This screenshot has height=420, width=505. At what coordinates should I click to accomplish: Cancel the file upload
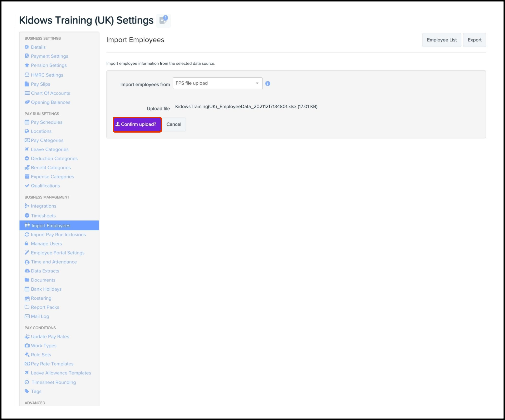click(174, 124)
